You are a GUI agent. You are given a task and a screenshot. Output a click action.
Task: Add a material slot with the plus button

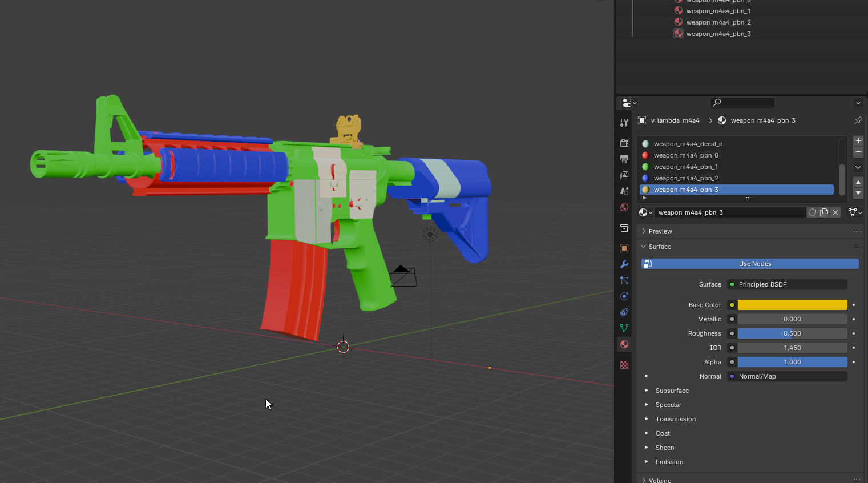(x=858, y=140)
